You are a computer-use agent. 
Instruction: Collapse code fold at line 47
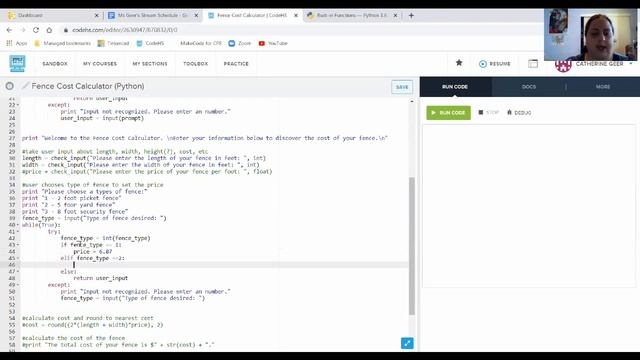point(18,271)
